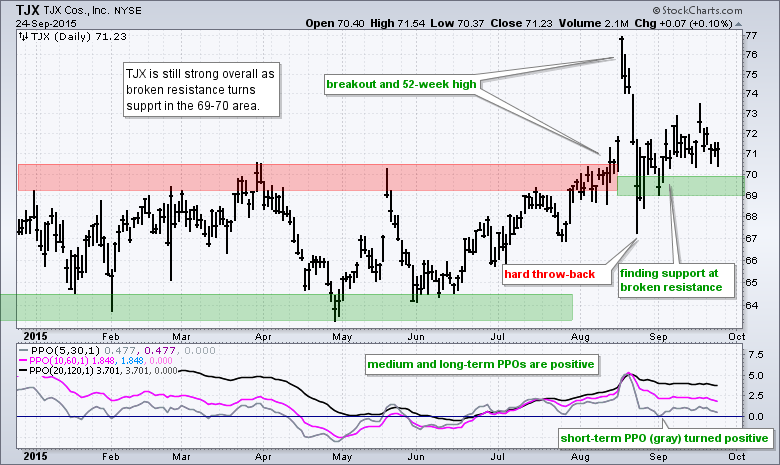Click the Oct label under the PPO panel
This screenshot has width=780, height=465.
(737, 456)
